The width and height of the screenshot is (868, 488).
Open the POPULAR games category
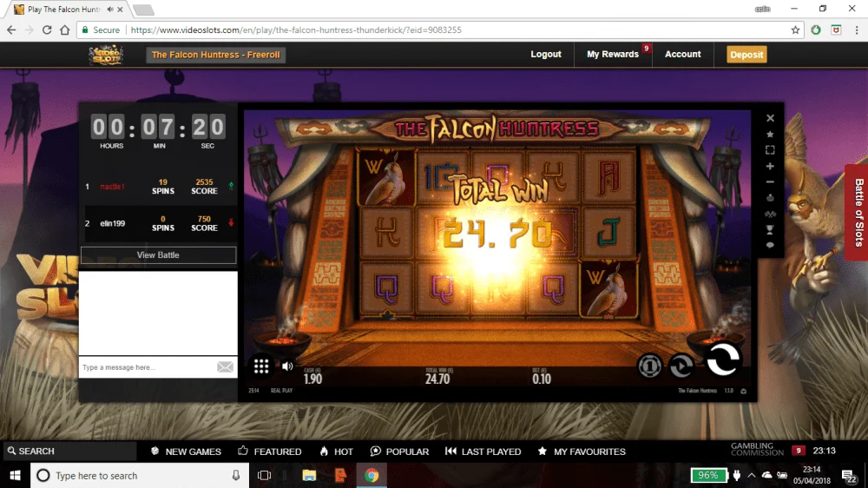pyautogui.click(x=399, y=452)
